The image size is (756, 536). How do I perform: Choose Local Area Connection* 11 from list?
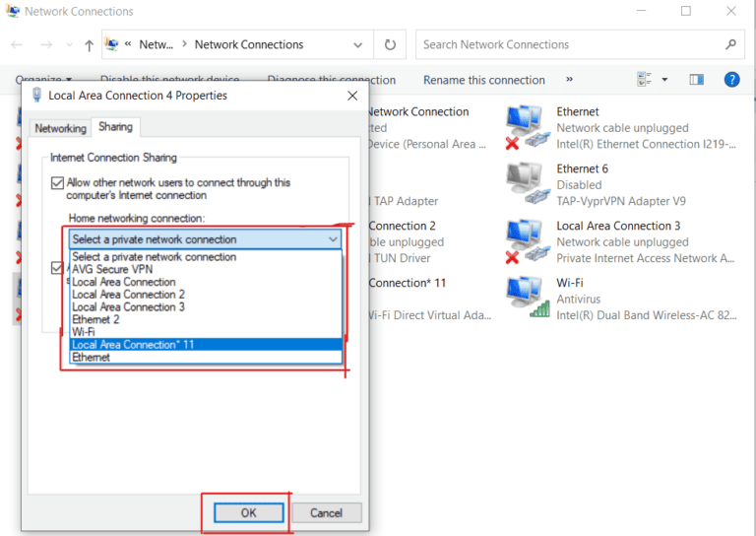pyautogui.click(x=133, y=345)
